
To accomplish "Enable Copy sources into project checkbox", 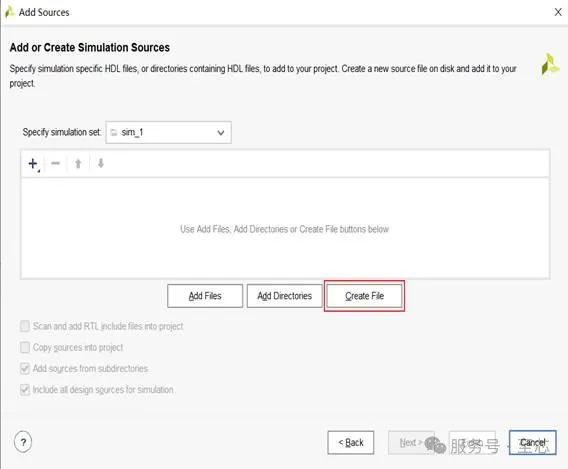I will 25,347.
